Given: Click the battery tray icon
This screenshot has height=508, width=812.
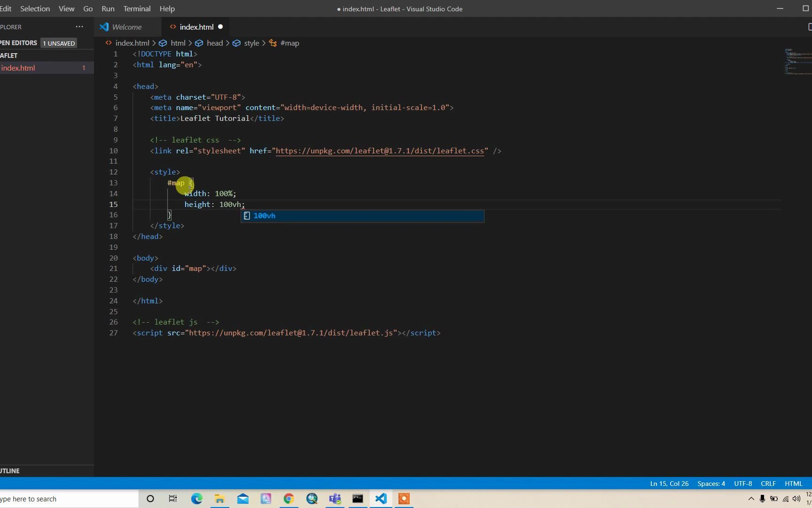Looking at the screenshot, I should 773,499.
